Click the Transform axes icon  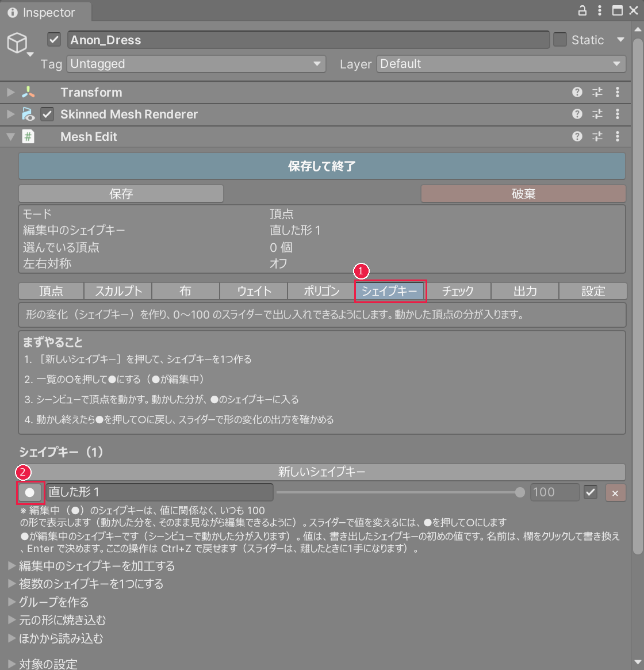pyautogui.click(x=28, y=92)
